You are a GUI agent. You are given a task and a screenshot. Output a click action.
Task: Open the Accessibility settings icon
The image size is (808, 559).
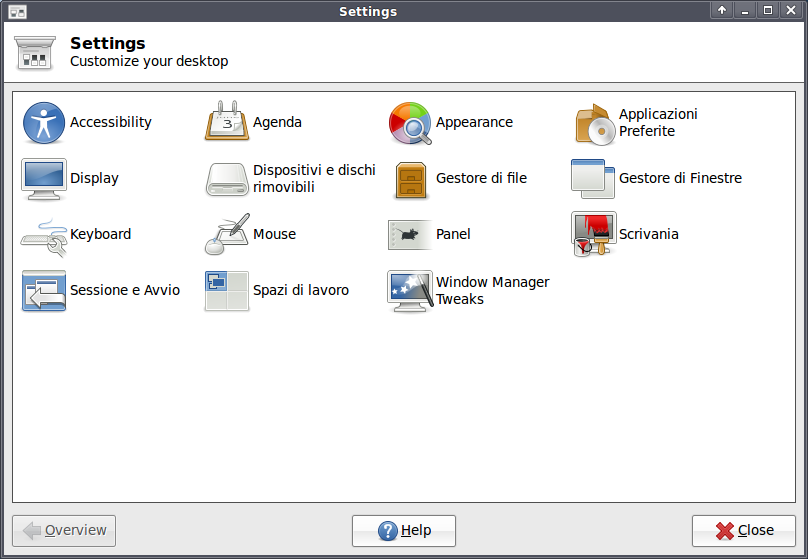point(43,123)
